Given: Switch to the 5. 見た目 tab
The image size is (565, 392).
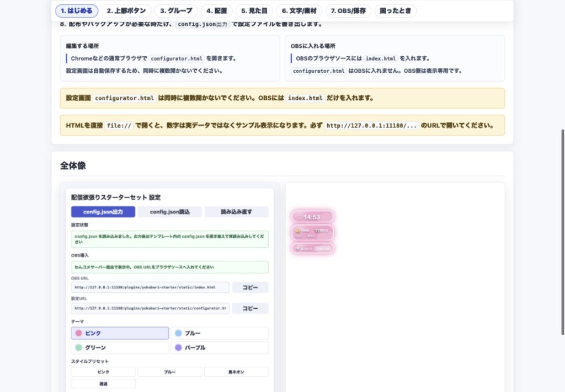Looking at the screenshot, I should (x=254, y=11).
